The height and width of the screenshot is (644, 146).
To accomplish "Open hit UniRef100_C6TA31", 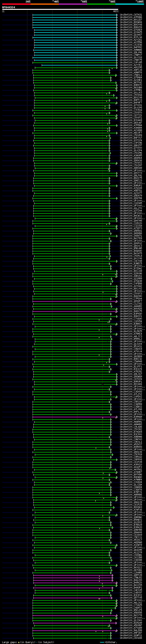I will (x=131, y=15).
